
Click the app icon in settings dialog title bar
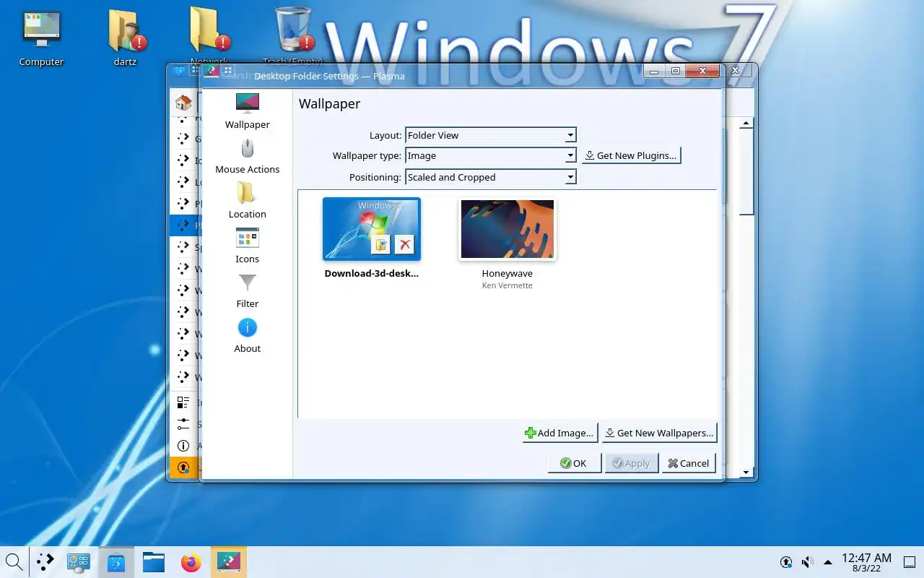click(x=211, y=71)
